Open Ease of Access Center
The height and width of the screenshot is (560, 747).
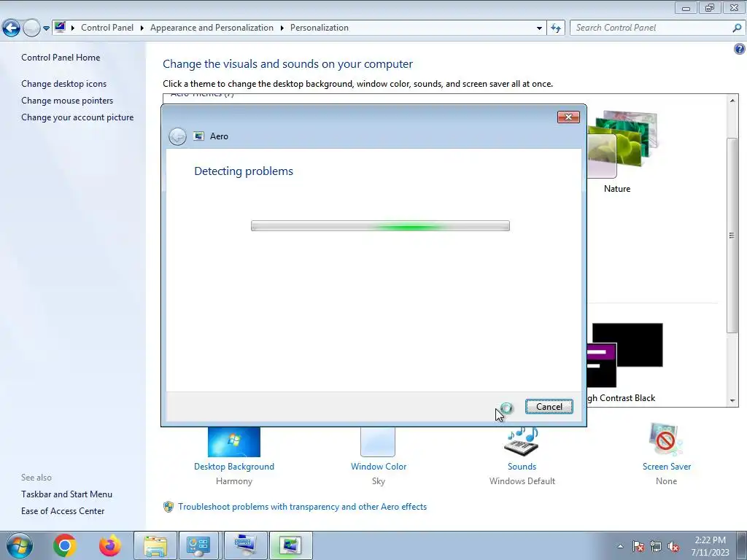pos(63,511)
